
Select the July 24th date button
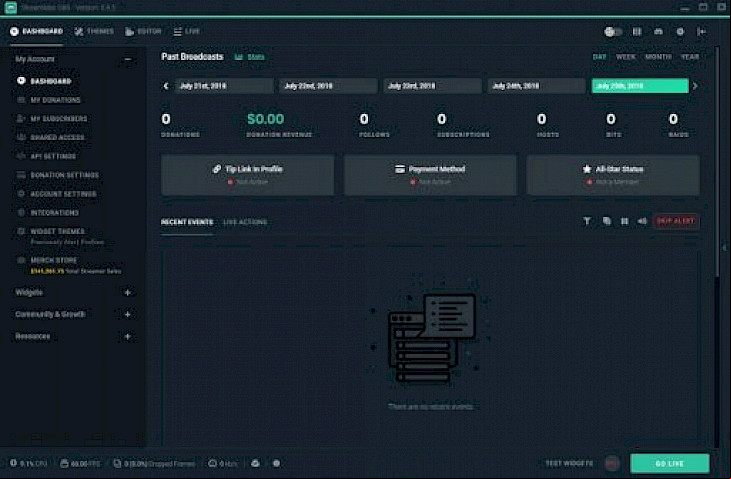coord(537,86)
